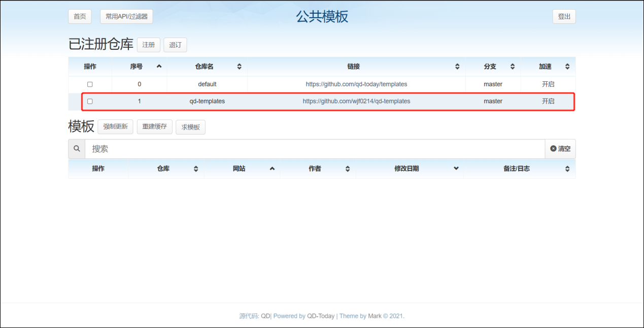Click the sort icon for 作者 column
This screenshot has height=328, width=644.
(x=348, y=169)
